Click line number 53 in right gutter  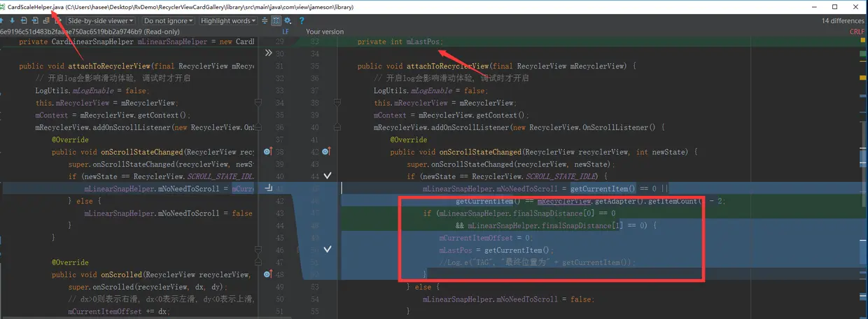click(x=314, y=287)
